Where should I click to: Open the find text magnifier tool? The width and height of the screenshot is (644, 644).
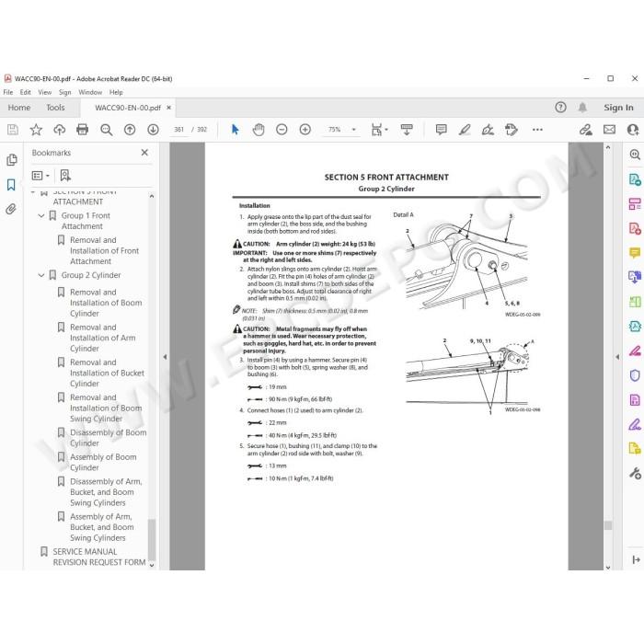pos(107,130)
